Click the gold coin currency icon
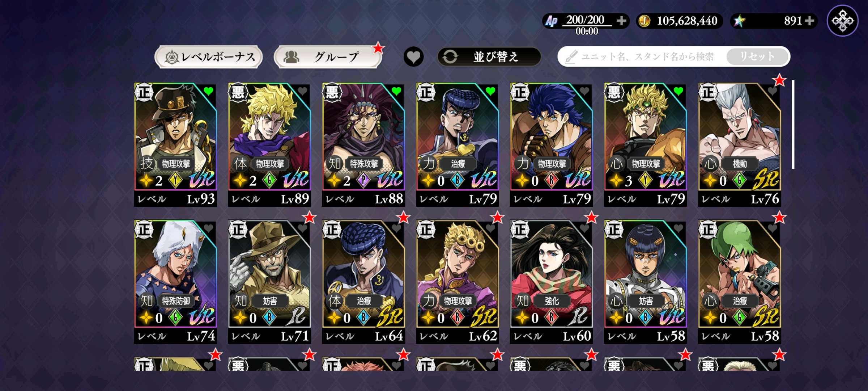Screen dimensions: 868x391 click(644, 21)
